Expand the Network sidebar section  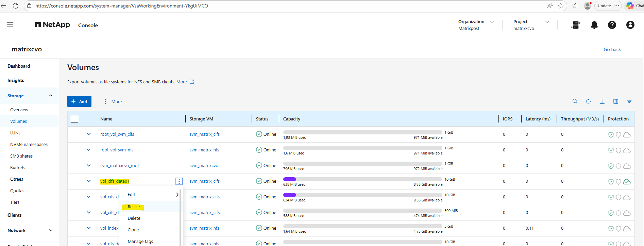[51, 230]
